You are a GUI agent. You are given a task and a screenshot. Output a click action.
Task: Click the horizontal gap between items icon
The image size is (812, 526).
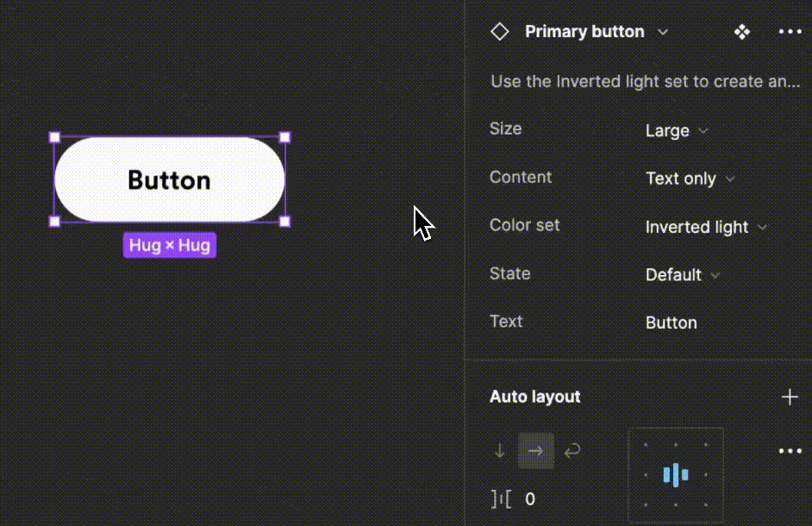click(x=501, y=499)
